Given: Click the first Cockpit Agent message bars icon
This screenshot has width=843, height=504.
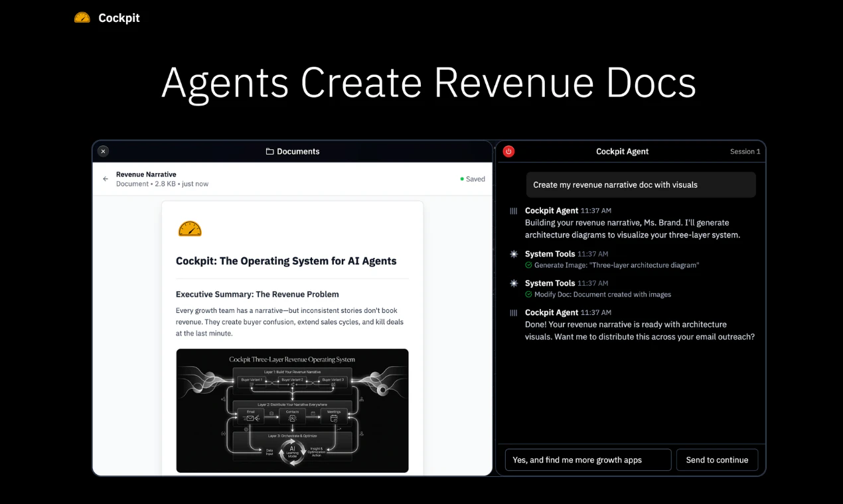Looking at the screenshot, I should click(513, 211).
